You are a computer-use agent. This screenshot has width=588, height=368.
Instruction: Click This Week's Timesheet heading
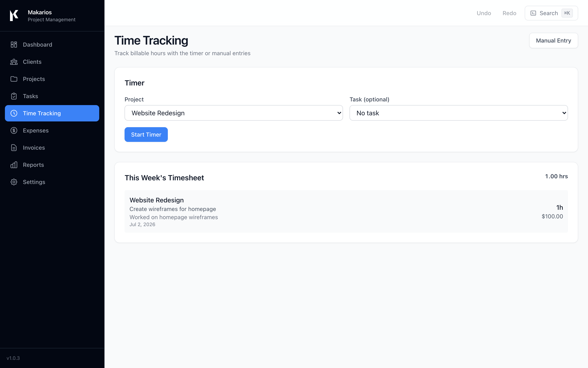[x=164, y=178]
